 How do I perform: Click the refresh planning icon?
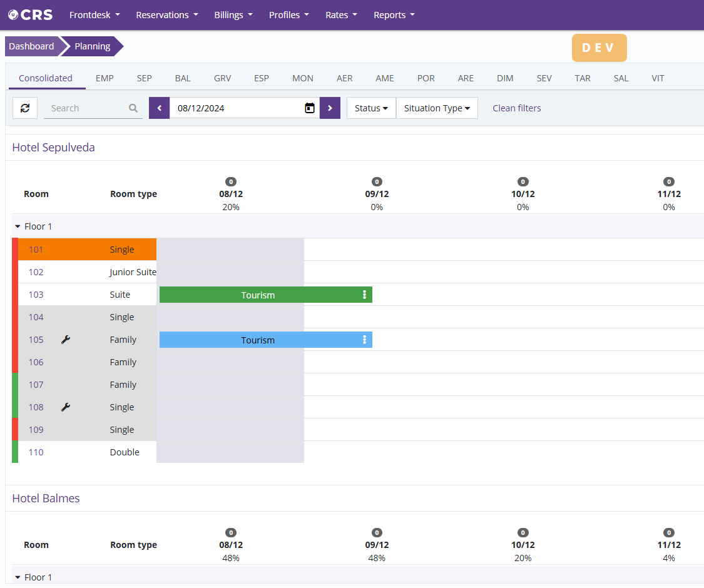pos(25,108)
